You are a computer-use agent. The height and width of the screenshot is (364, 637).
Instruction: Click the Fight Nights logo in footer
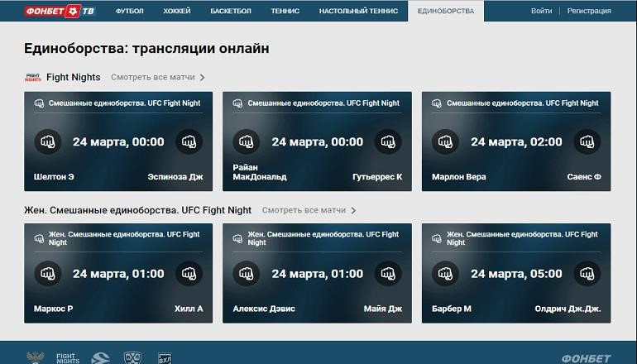click(x=68, y=358)
